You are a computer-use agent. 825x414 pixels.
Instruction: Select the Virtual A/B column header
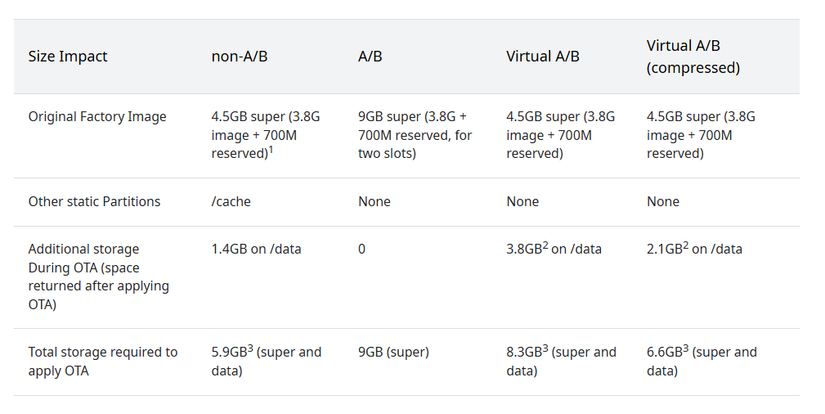pyautogui.click(x=542, y=56)
